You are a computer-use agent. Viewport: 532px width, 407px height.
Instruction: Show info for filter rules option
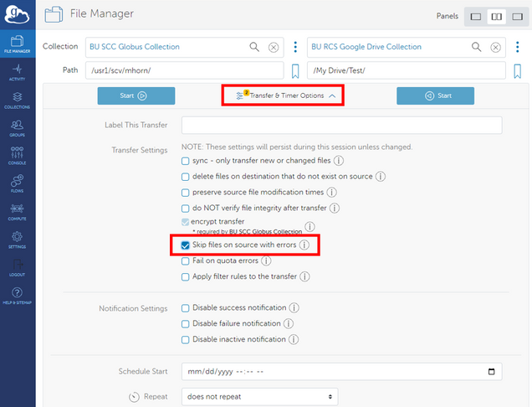click(x=304, y=276)
